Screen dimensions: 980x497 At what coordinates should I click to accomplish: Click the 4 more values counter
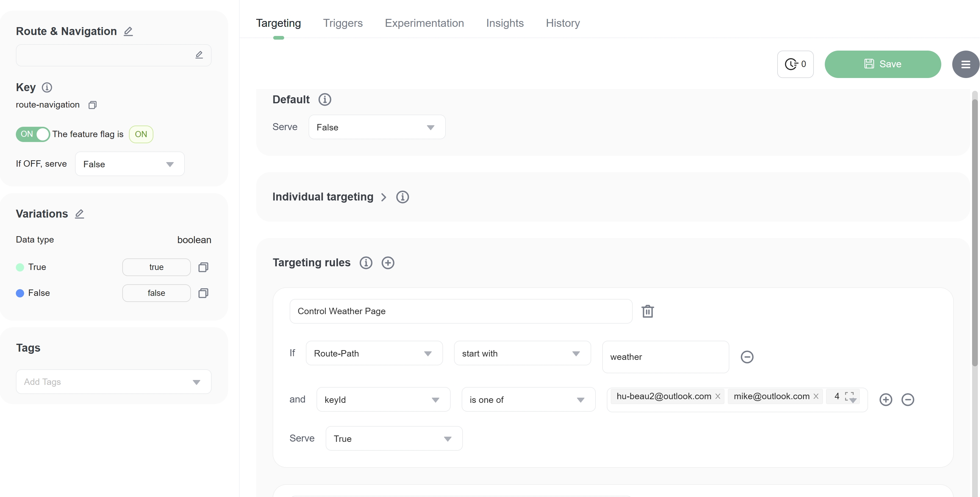coord(837,396)
